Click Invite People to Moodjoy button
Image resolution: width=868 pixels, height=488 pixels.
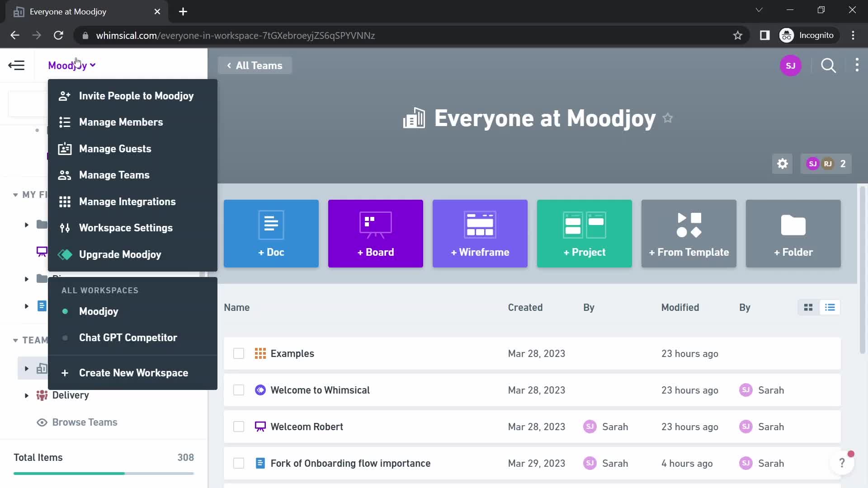137,95
